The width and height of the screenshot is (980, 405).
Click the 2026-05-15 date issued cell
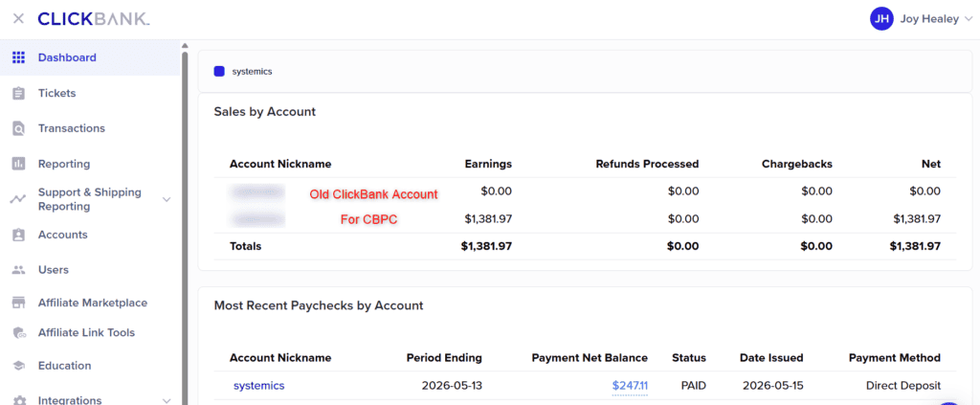773,386
